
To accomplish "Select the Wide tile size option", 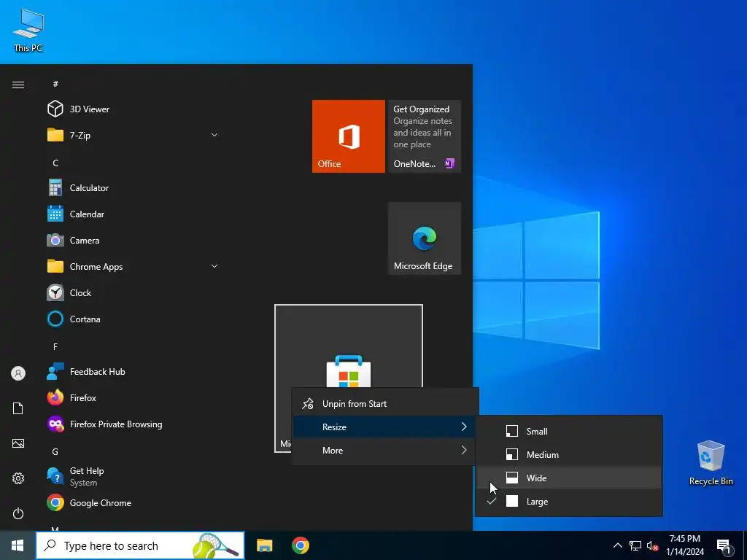I will [x=569, y=478].
